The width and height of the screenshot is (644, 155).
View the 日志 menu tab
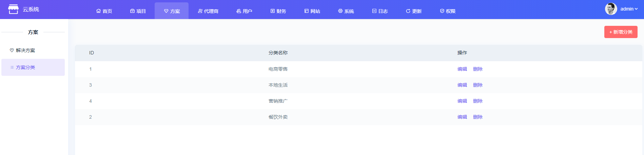click(380, 11)
